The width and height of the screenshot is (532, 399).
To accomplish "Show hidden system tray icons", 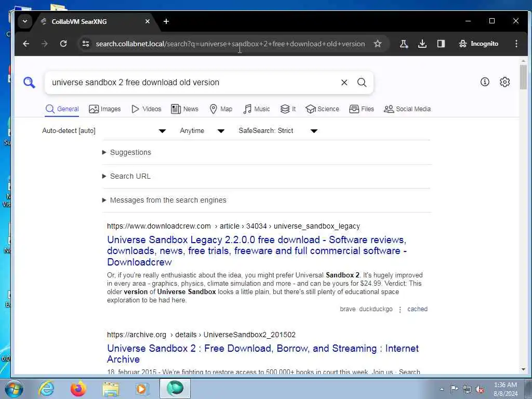I will (x=442, y=389).
